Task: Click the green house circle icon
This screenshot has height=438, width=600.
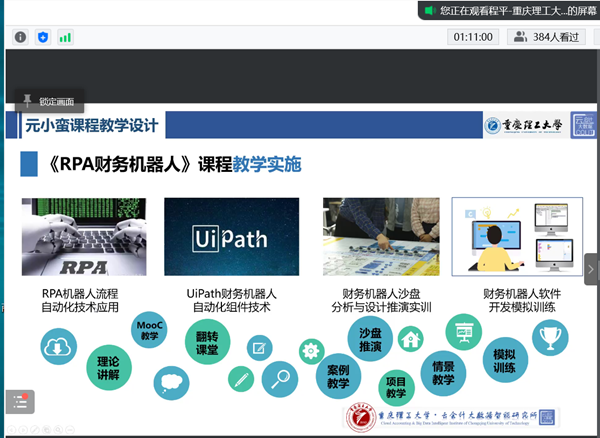Action: pos(411,339)
